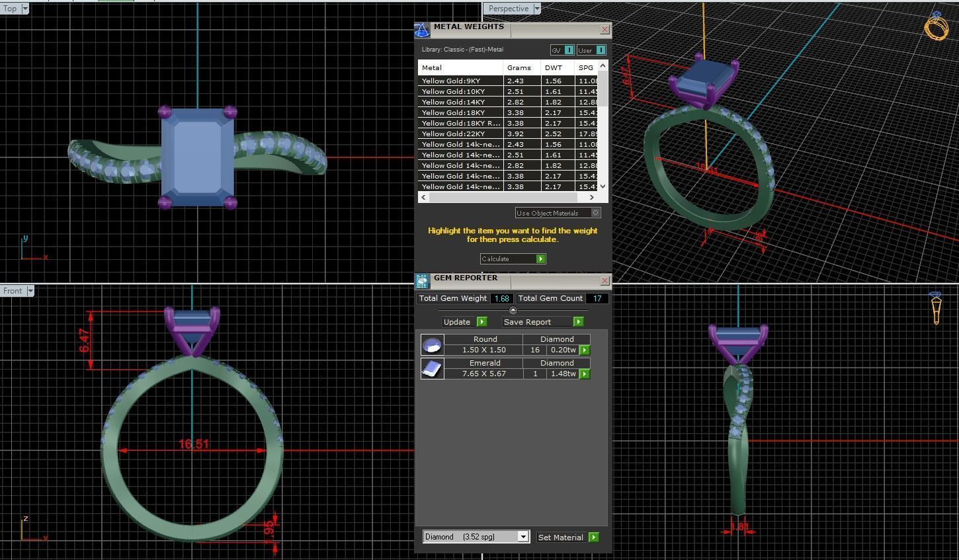Select the Yellow Gold:22KY row
959x560 pixels.
point(508,134)
